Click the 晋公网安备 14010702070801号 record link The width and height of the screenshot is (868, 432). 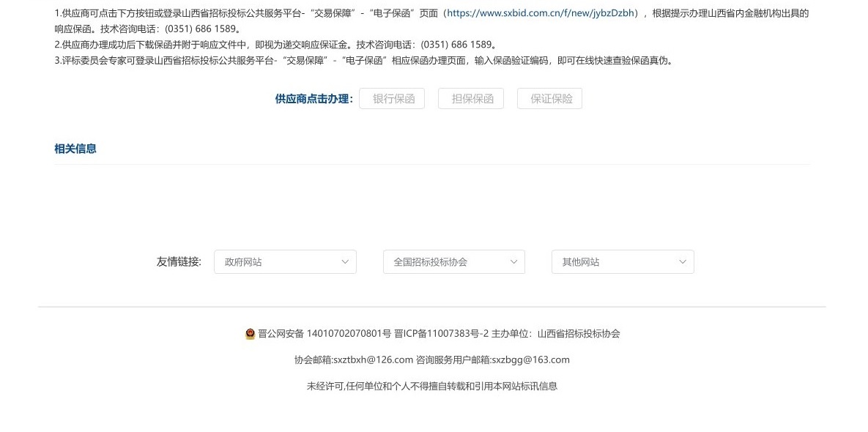[324, 334]
